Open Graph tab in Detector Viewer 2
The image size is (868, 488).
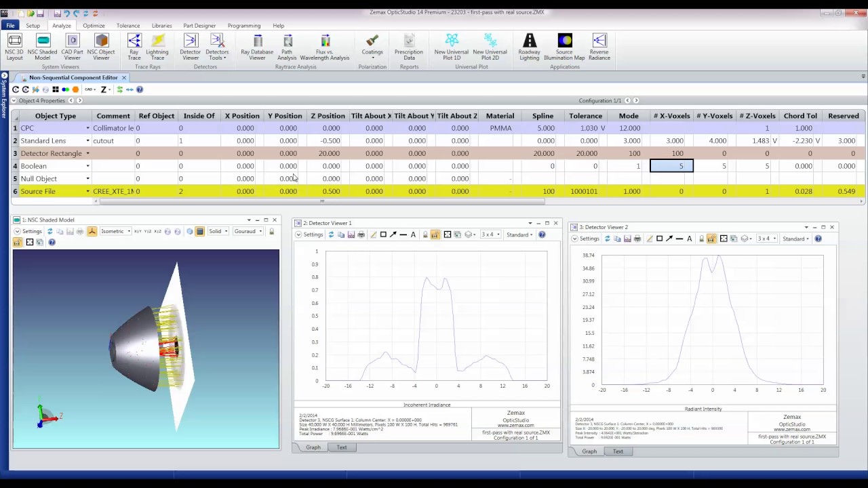point(589,451)
